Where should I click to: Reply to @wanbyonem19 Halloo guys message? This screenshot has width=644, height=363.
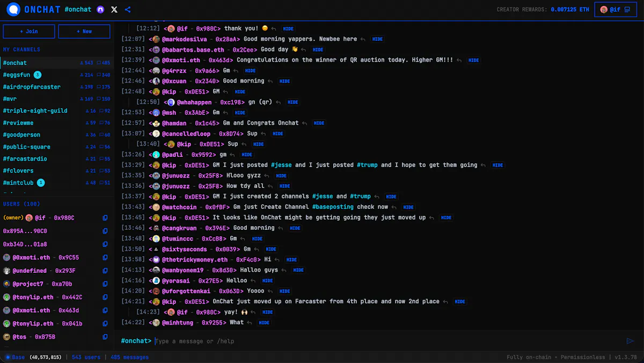point(284,270)
